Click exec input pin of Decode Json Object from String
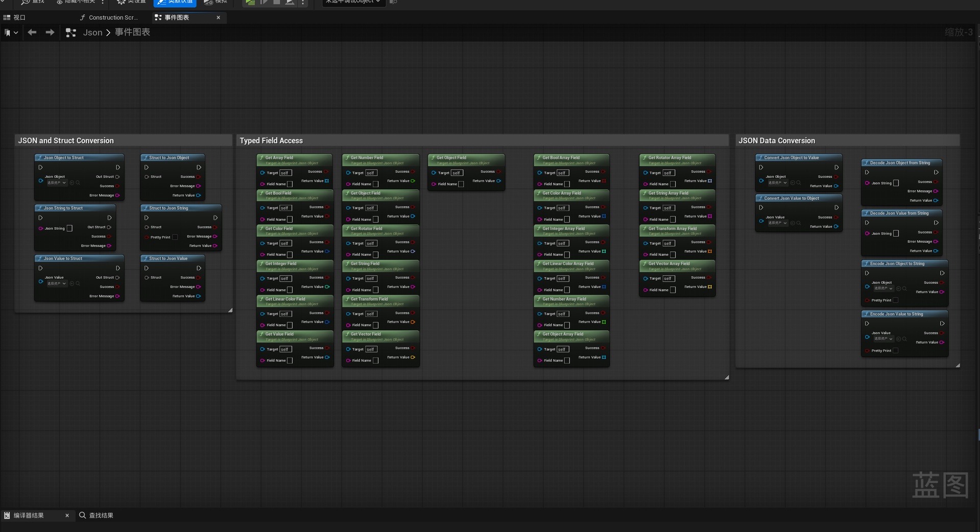Image resolution: width=980 pixels, height=532 pixels. (867, 173)
